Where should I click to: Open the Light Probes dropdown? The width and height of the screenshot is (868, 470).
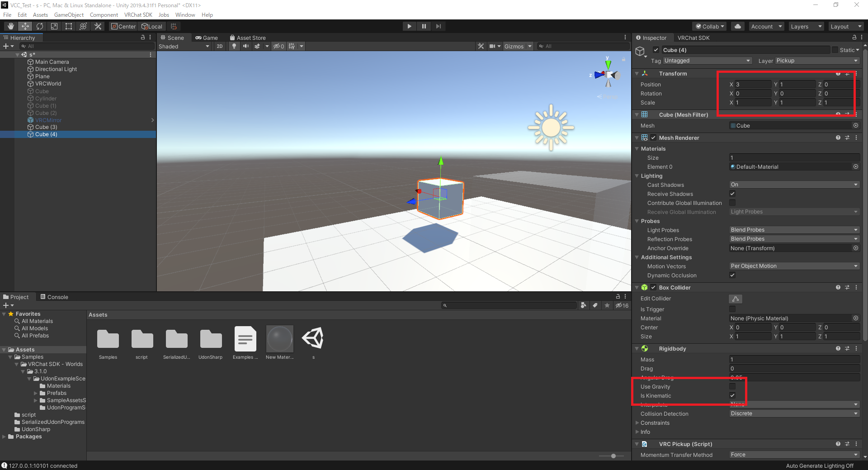click(x=794, y=230)
